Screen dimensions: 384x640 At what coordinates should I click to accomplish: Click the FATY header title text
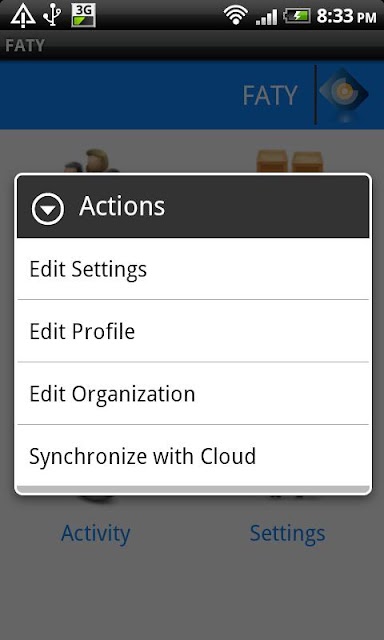coord(270,96)
